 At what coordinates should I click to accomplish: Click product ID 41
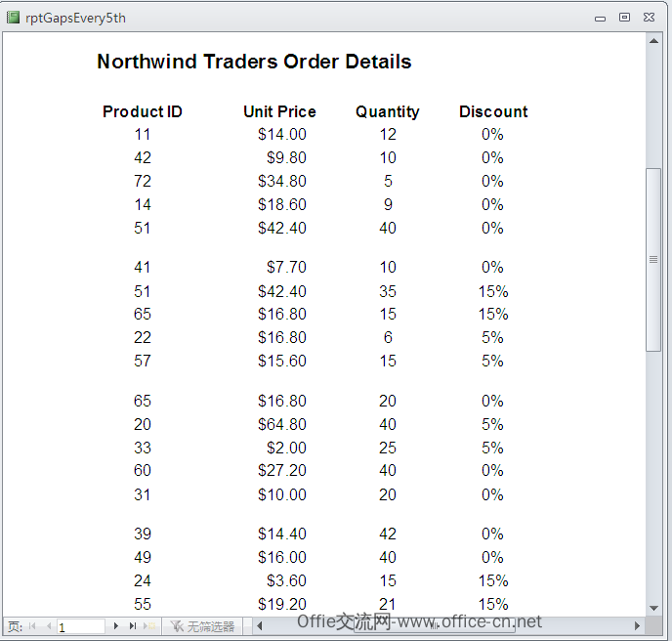[143, 267]
